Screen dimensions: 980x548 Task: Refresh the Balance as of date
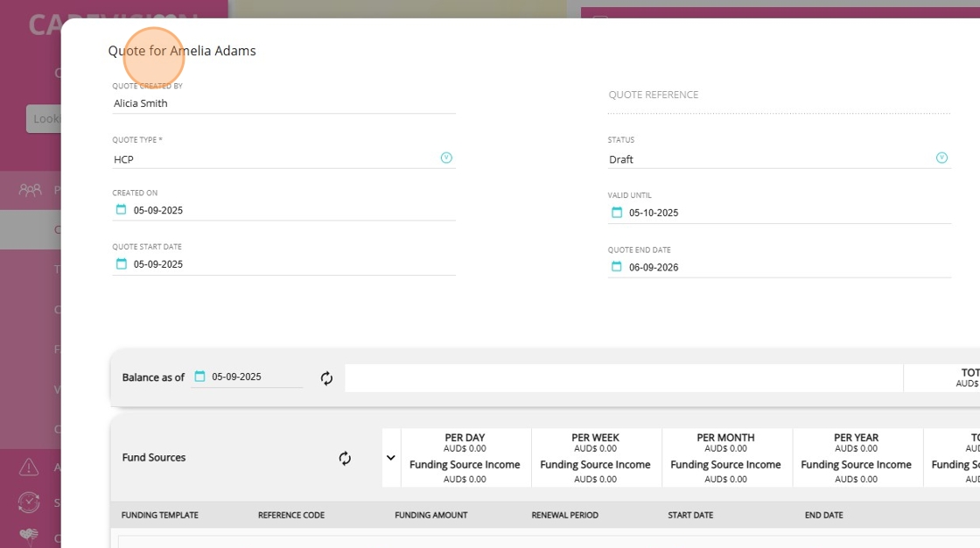click(326, 378)
